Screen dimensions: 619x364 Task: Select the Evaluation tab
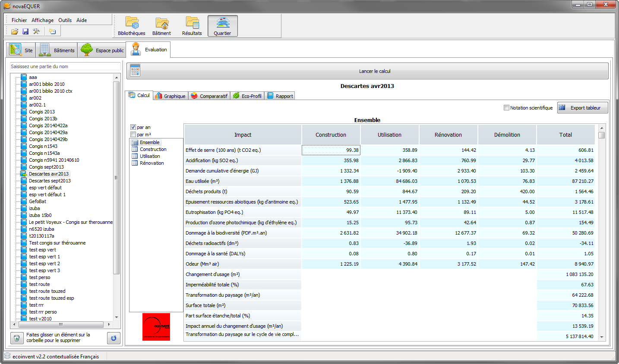148,50
